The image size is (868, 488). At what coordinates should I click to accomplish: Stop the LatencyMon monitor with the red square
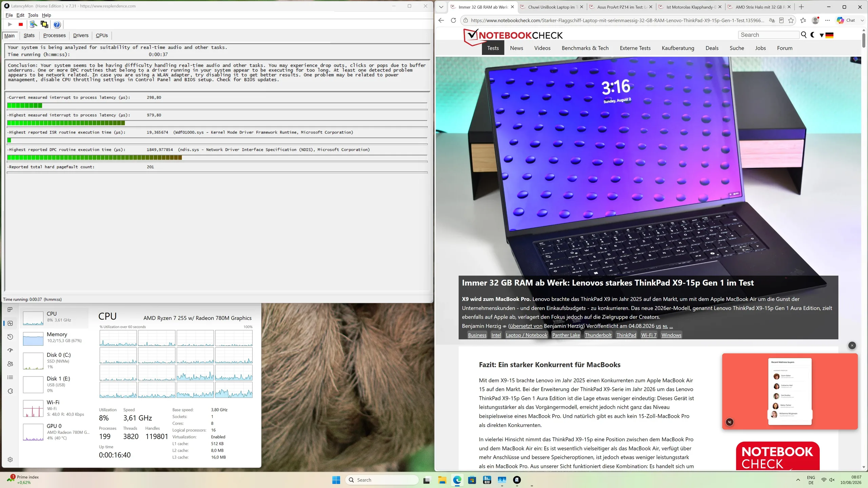(x=21, y=24)
